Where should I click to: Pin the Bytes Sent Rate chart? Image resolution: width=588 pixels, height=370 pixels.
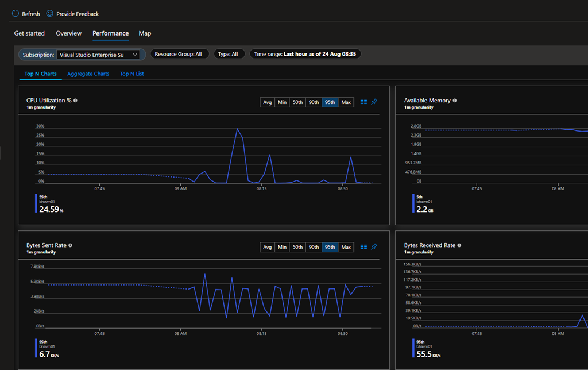[x=374, y=247]
